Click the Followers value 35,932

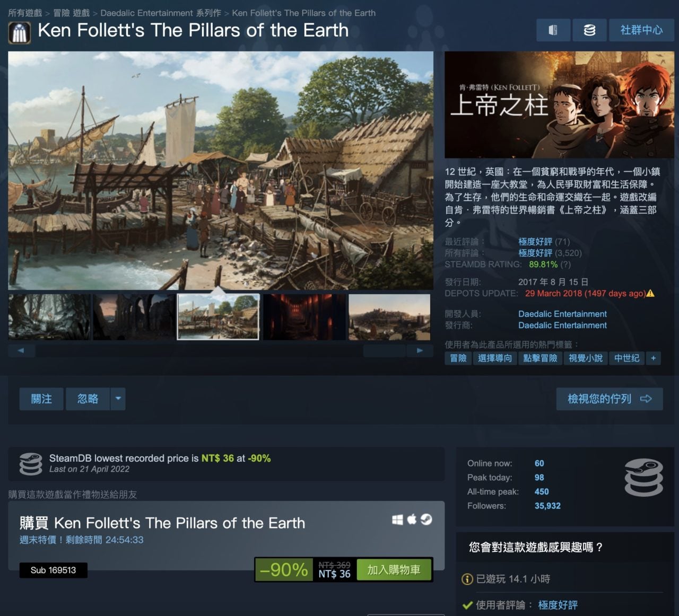[x=547, y=506]
